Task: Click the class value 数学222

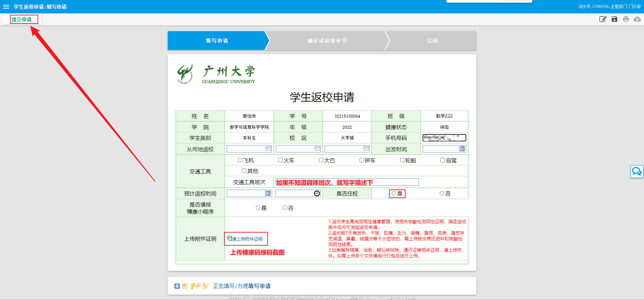Action: [444, 116]
